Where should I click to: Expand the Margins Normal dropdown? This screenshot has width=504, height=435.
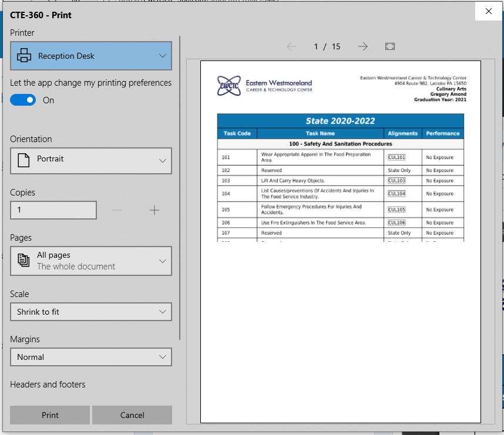[x=163, y=357]
